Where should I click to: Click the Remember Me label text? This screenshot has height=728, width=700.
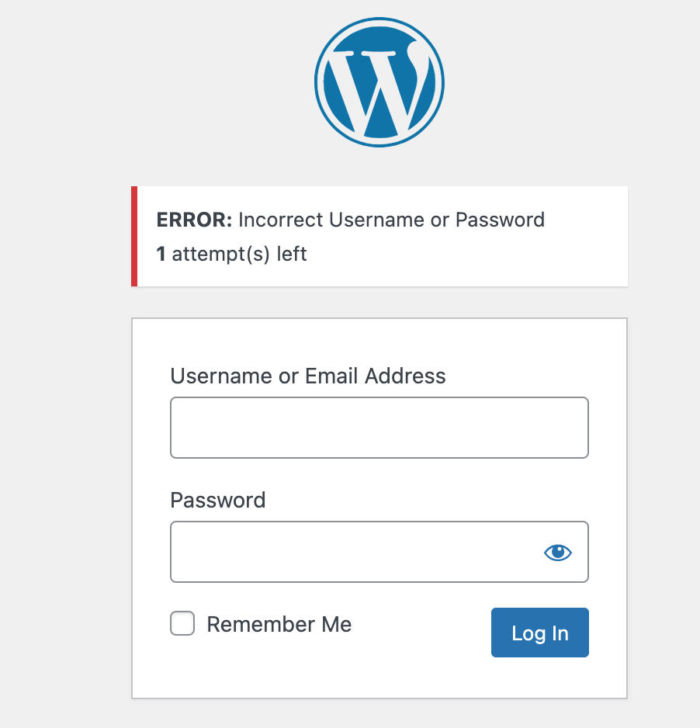coord(279,624)
